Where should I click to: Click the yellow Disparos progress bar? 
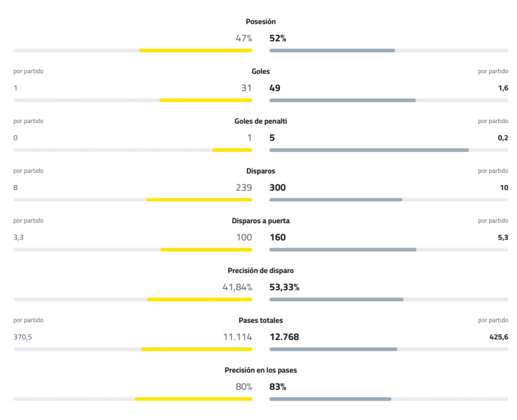pos(199,200)
